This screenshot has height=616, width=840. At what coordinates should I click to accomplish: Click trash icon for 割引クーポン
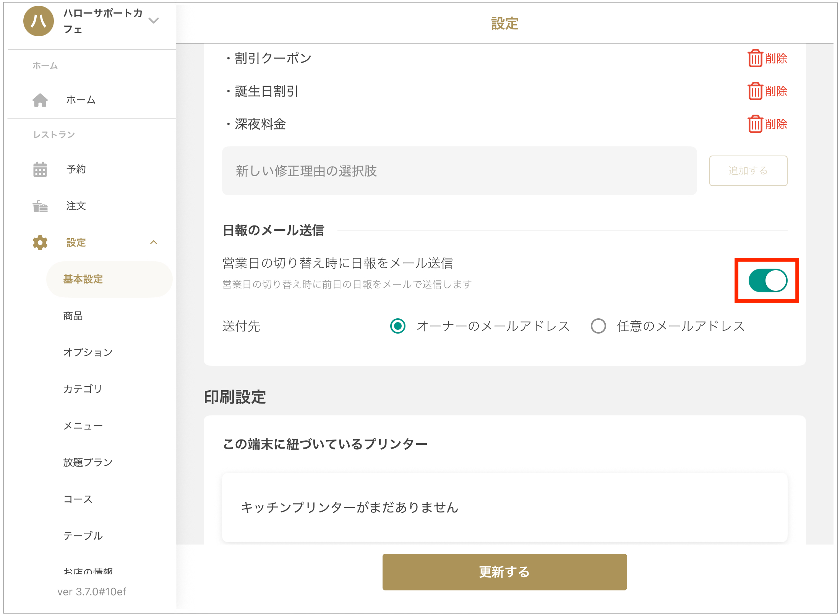click(755, 58)
